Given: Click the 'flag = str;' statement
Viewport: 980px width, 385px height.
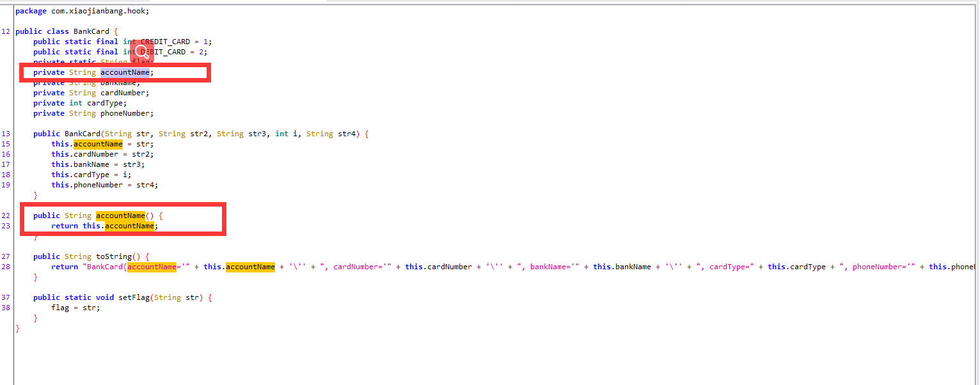Looking at the screenshot, I should pyautogui.click(x=75, y=308).
